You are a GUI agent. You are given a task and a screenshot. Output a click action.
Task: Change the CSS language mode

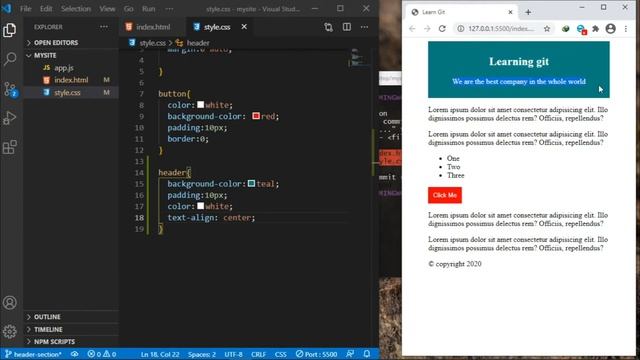point(280,354)
